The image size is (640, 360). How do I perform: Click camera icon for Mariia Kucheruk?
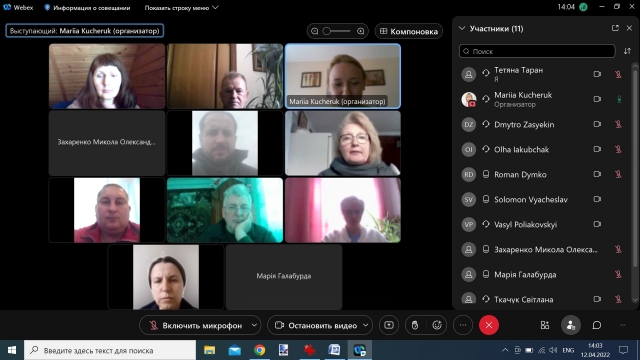597,99
